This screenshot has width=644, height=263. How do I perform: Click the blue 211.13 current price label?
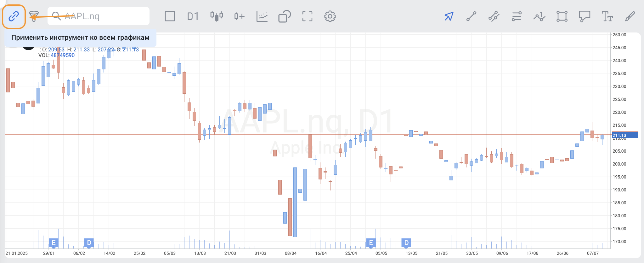pos(625,135)
